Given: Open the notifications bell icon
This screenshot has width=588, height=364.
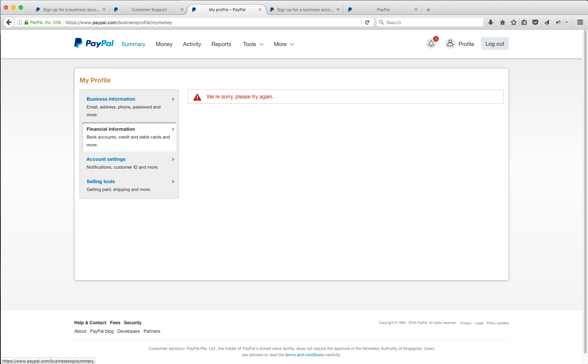Looking at the screenshot, I should [x=431, y=43].
